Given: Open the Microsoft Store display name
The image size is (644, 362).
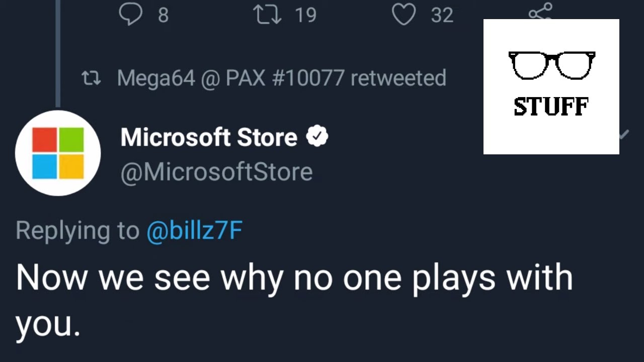Looking at the screenshot, I should click(x=209, y=137).
